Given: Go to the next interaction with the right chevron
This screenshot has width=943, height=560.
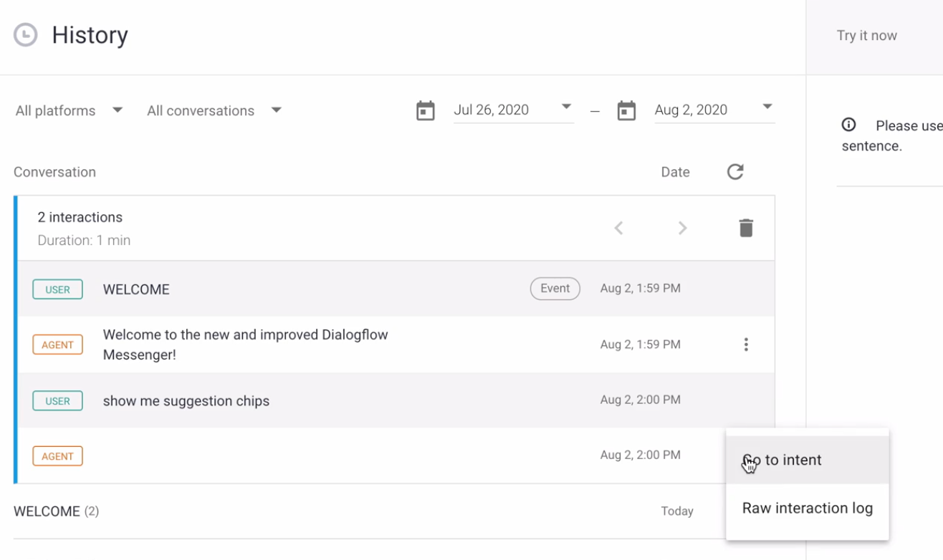Looking at the screenshot, I should [x=682, y=228].
